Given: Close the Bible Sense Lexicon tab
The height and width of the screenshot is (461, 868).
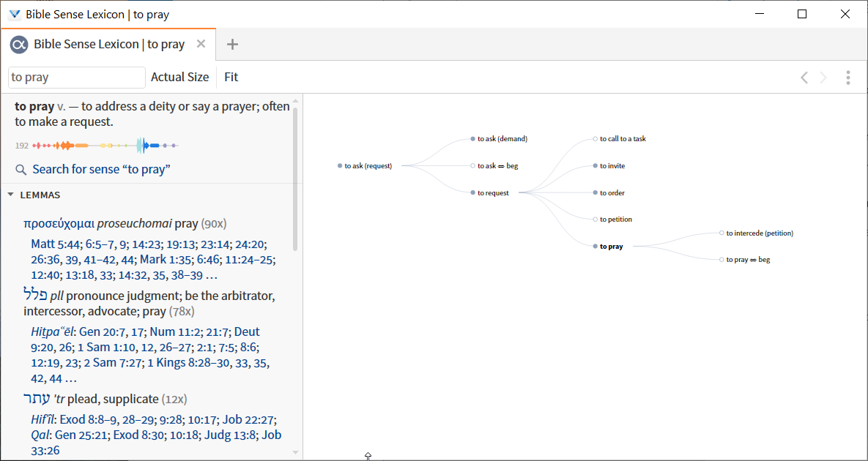Looking at the screenshot, I should tap(201, 44).
